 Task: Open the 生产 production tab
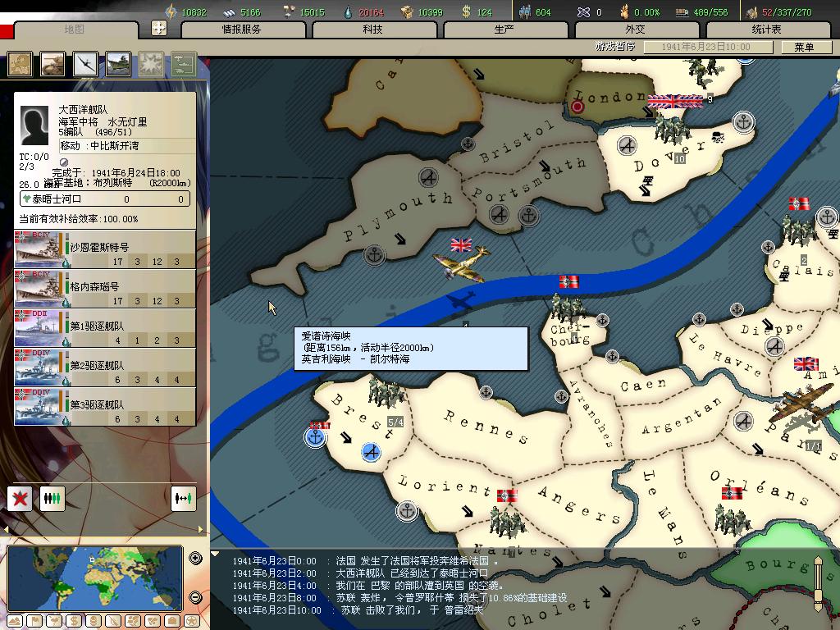pos(505,30)
